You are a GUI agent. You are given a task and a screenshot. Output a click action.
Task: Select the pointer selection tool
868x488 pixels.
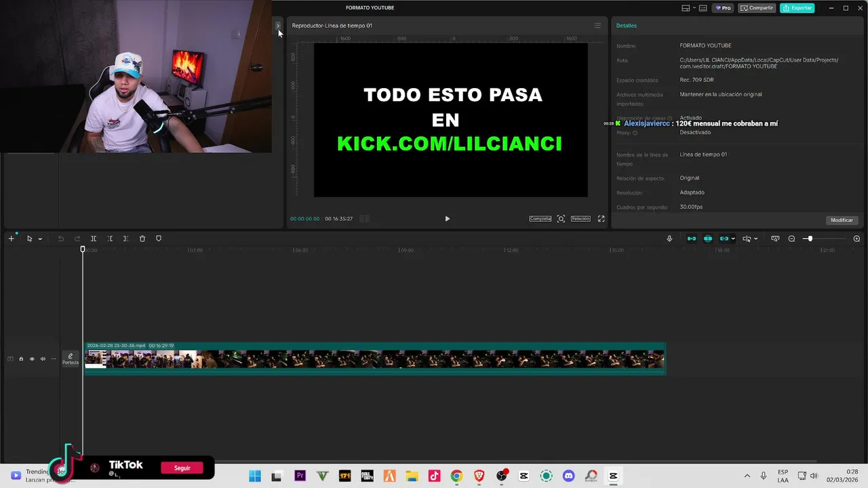click(x=29, y=239)
